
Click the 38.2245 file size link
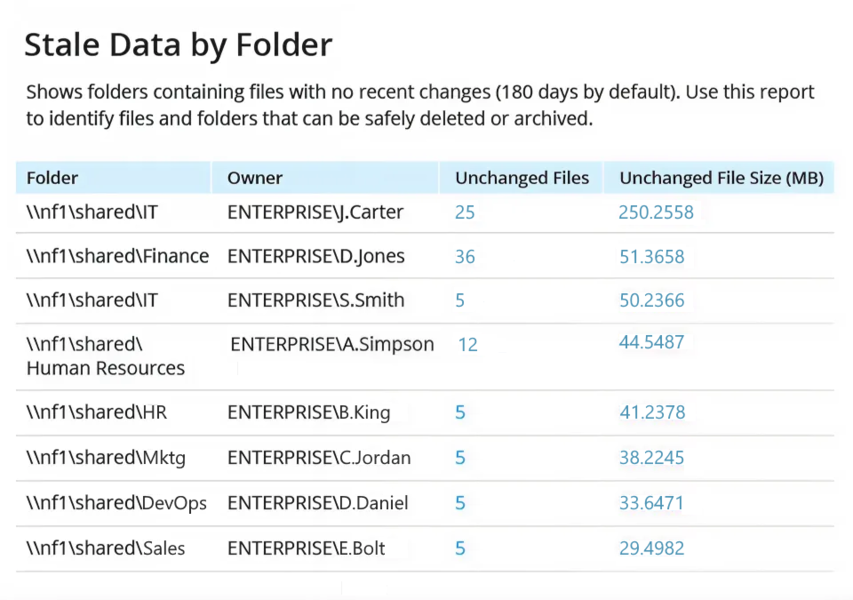tap(651, 457)
